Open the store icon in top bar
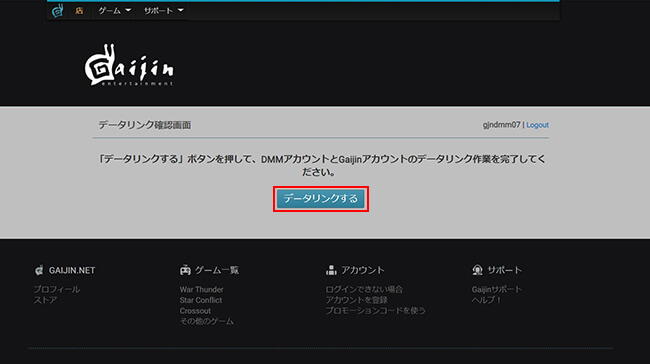Image resolution: width=650 pixels, height=364 pixels. pyautogui.click(x=79, y=11)
